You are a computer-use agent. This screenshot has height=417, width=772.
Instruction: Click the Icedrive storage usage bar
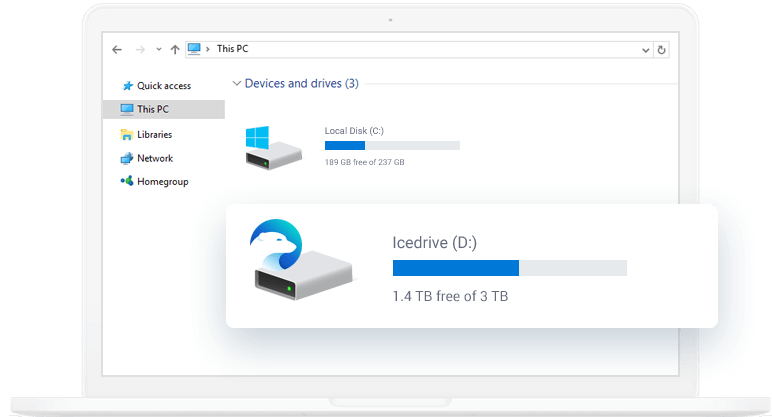pyautogui.click(x=509, y=268)
